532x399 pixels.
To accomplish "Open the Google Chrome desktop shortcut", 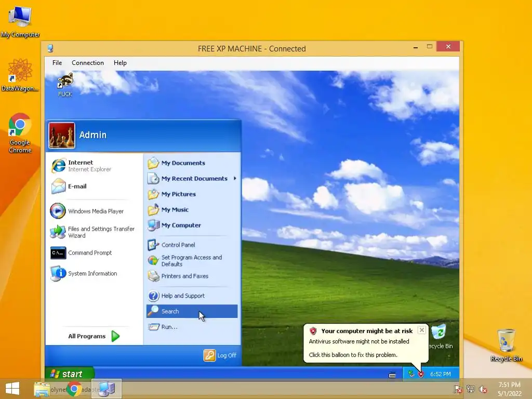I will [20, 133].
